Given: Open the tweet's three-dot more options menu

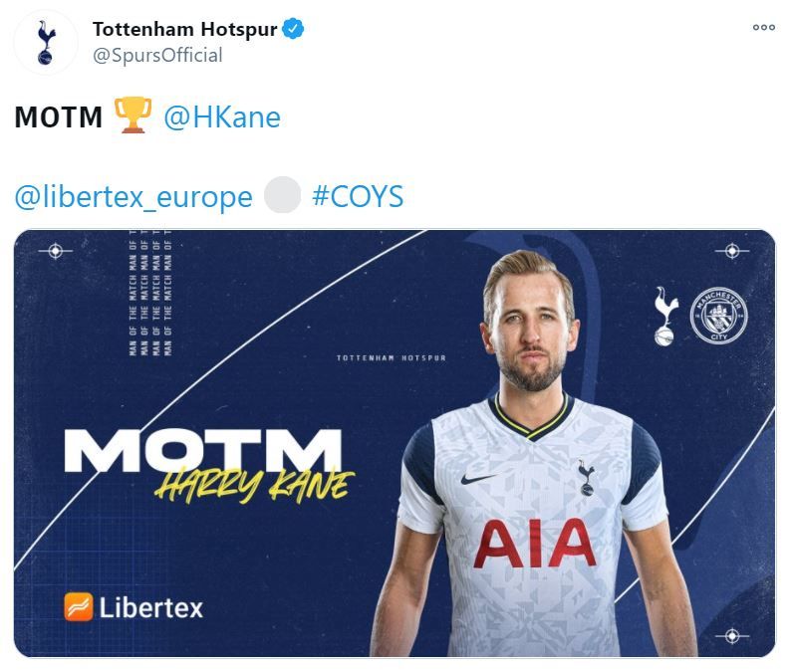Looking at the screenshot, I should [763, 27].
